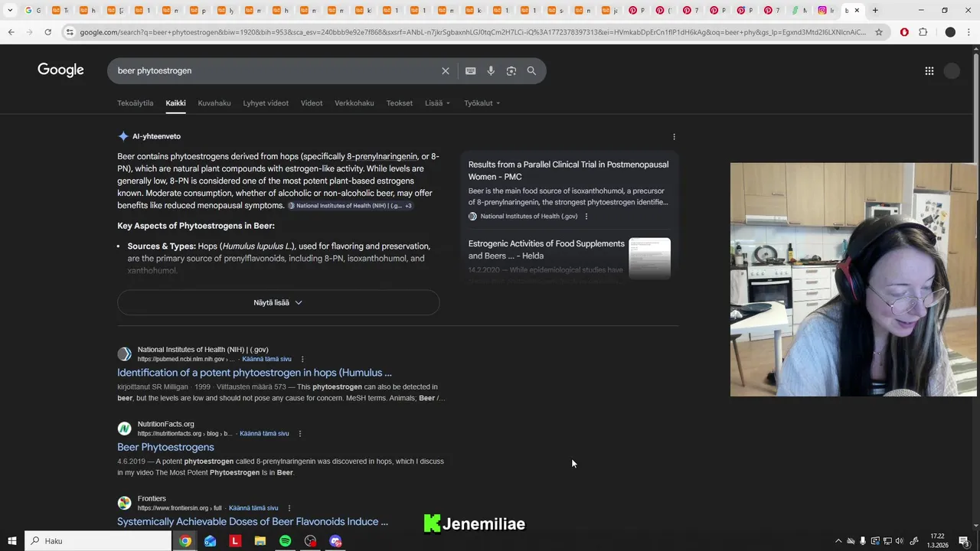Open the Windows notification center
The width and height of the screenshot is (980, 551).
[x=964, y=541]
